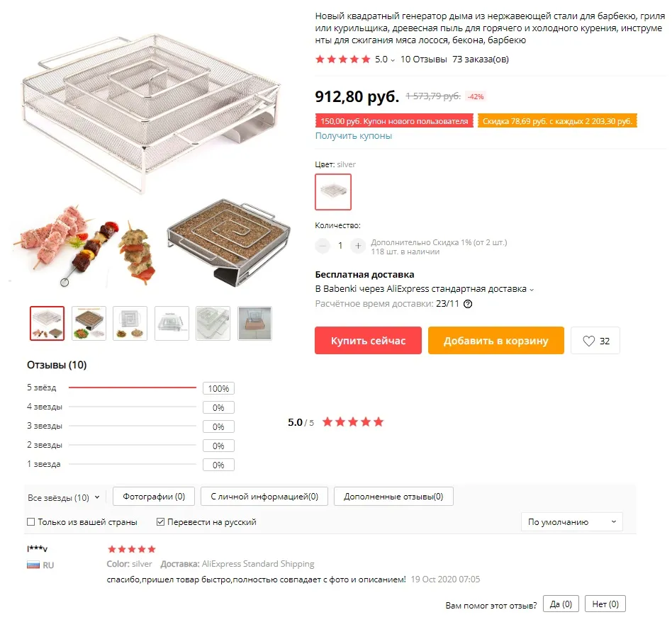The height and width of the screenshot is (622, 672).
Task: Increase quantity with the plus icon
Action: coord(358,245)
